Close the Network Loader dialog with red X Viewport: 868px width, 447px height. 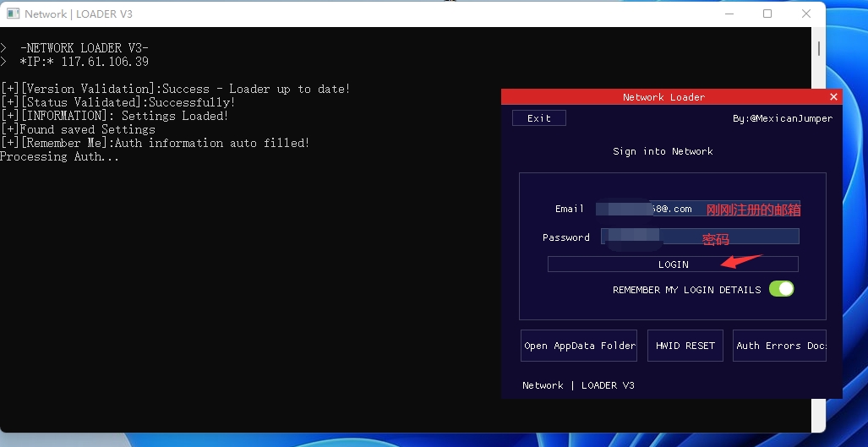[x=833, y=97]
